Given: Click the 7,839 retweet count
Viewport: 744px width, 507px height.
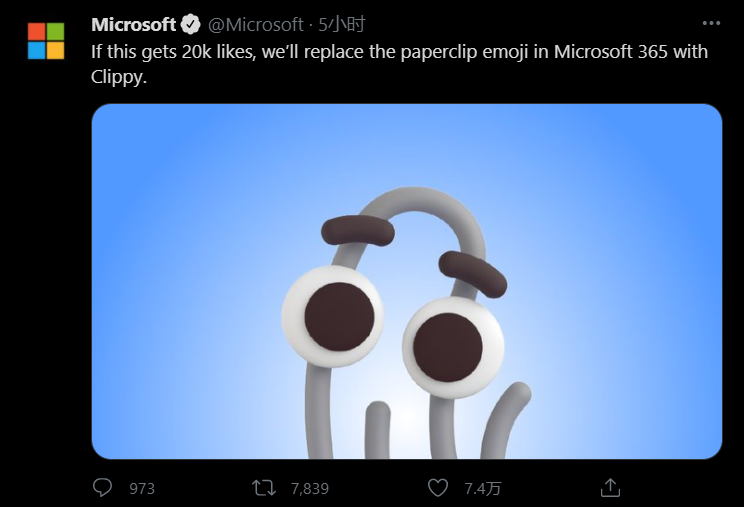Looking at the screenshot, I should tap(309, 489).
